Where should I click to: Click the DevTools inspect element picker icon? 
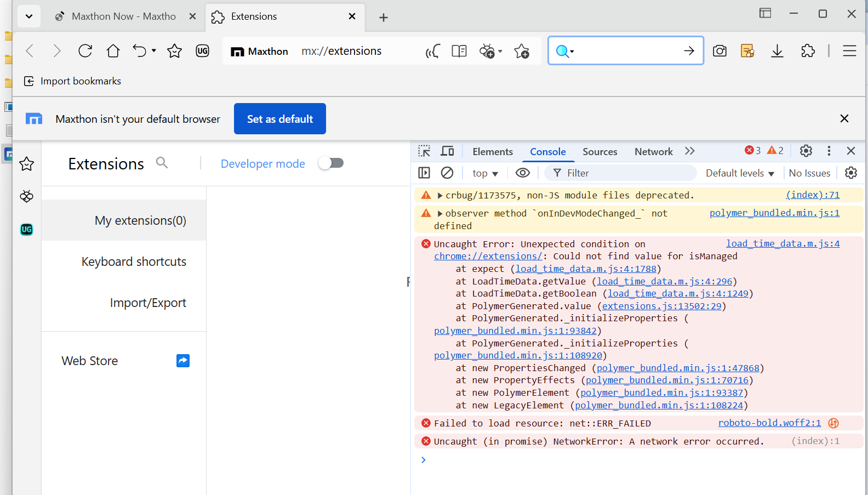click(424, 151)
